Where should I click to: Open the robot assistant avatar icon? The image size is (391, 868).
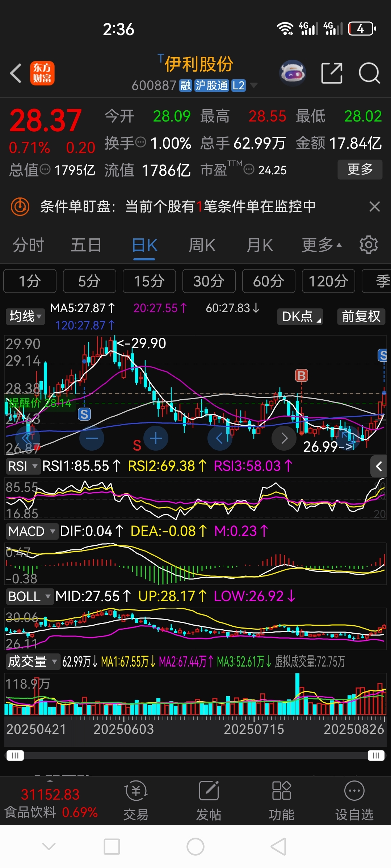coord(293,73)
